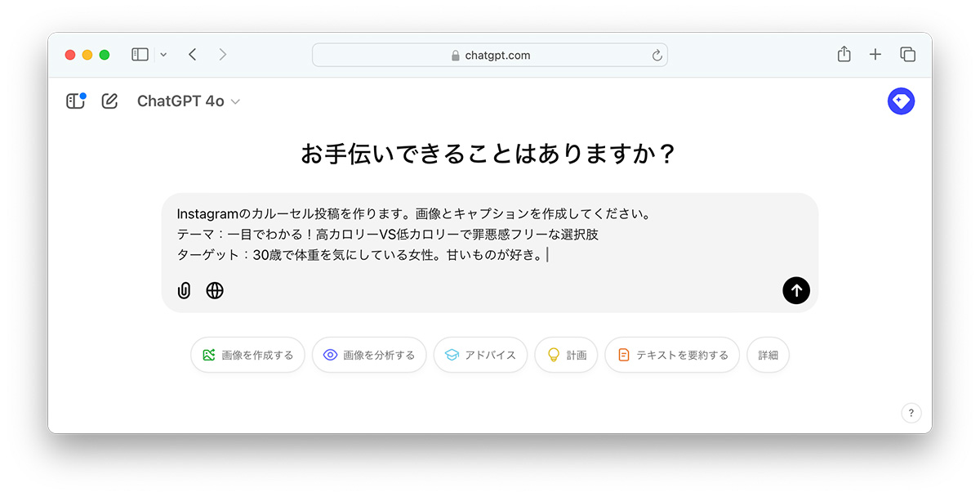
Task: Reload the page with refresh icon
Action: click(657, 56)
